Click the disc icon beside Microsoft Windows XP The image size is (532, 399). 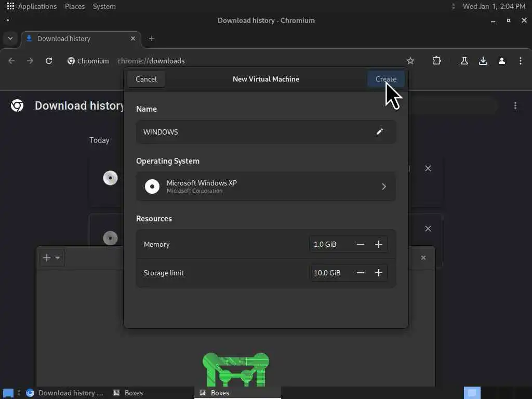click(152, 187)
